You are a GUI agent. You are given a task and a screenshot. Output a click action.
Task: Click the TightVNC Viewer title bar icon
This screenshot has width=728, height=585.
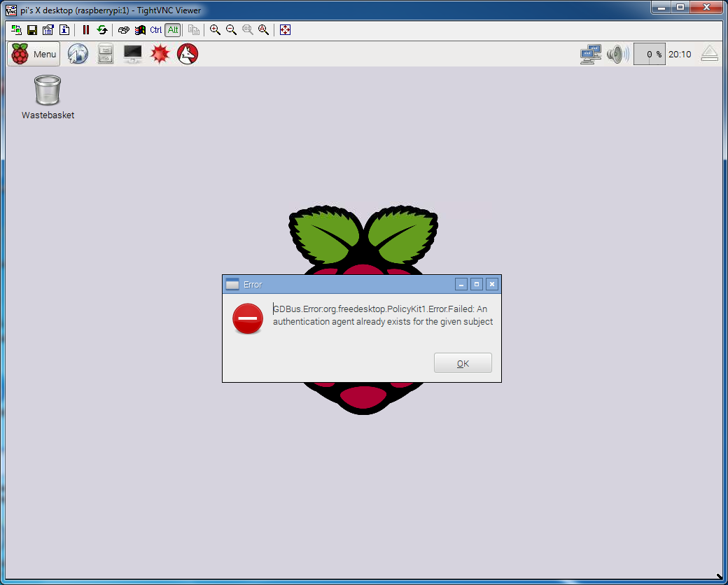11,10
